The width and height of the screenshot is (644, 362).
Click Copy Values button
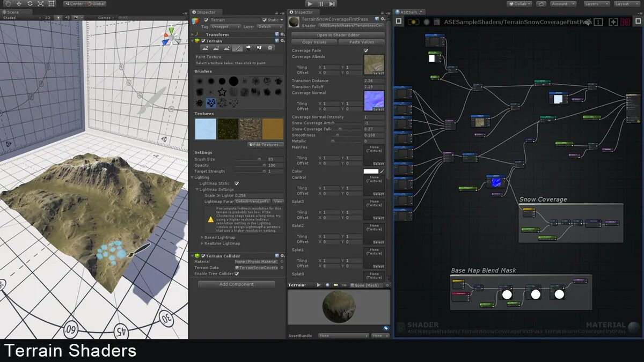[x=314, y=42]
